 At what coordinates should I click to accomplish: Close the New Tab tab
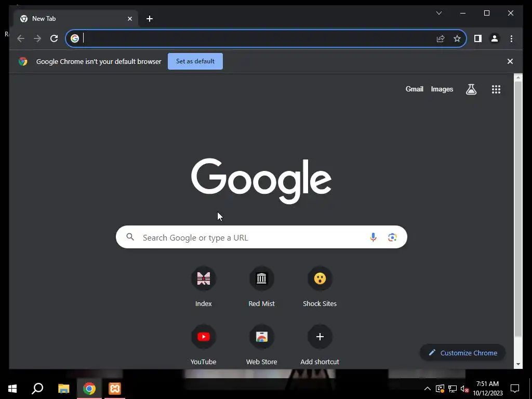[x=129, y=19]
